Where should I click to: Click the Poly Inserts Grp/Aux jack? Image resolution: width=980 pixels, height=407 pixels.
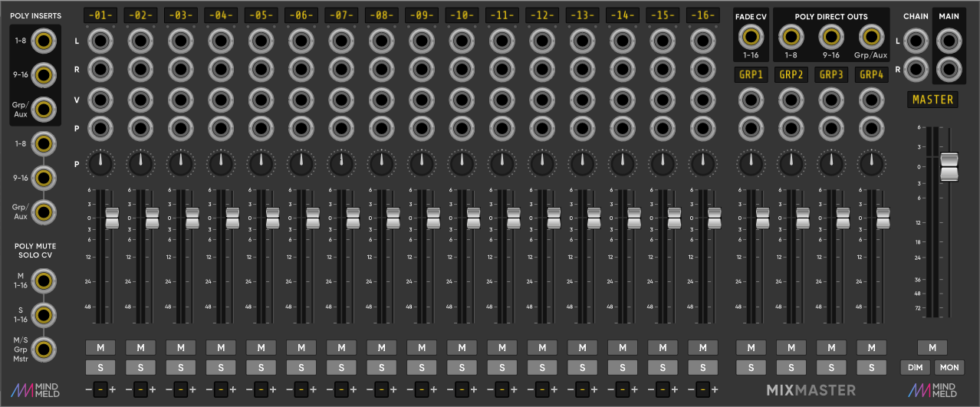44,108
